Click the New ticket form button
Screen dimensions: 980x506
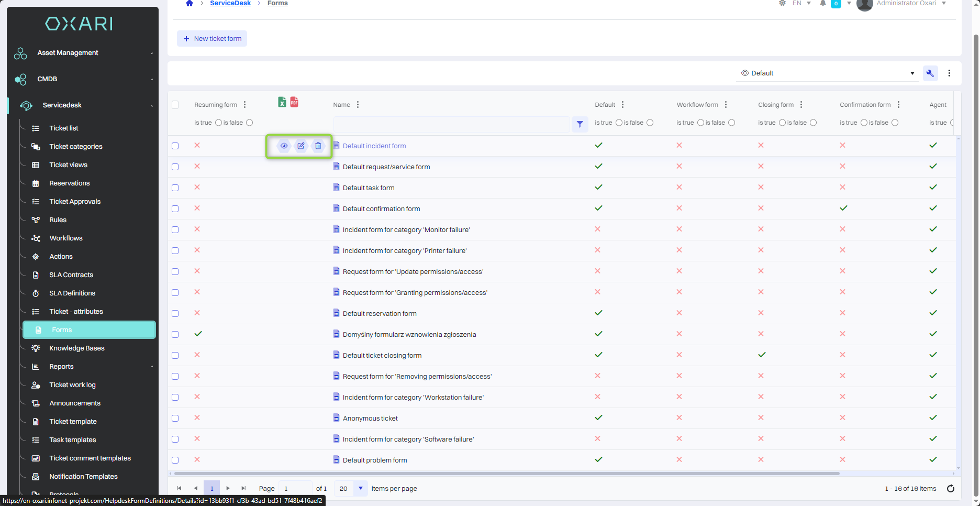[212, 39]
